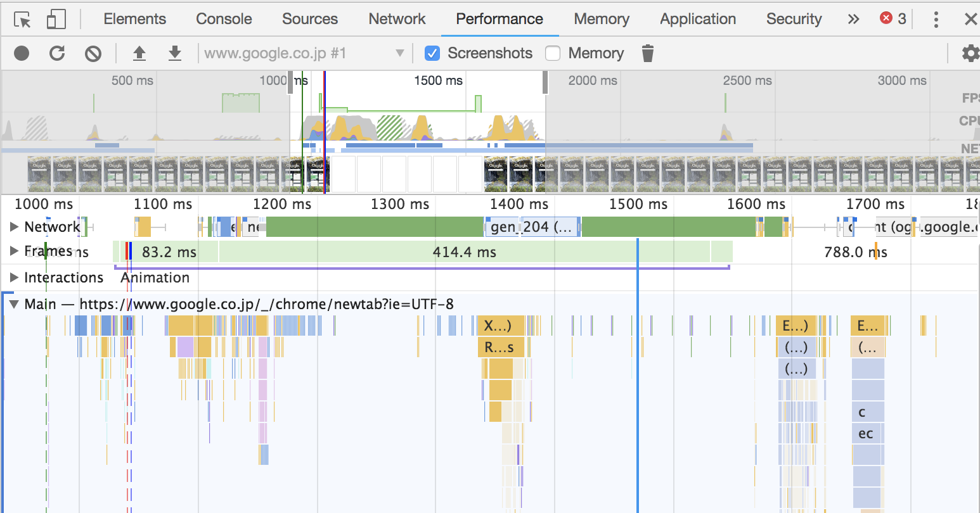Screen dimensions: 980x513
Task: Select the 414.4 ms frame bar
Action: tap(464, 252)
